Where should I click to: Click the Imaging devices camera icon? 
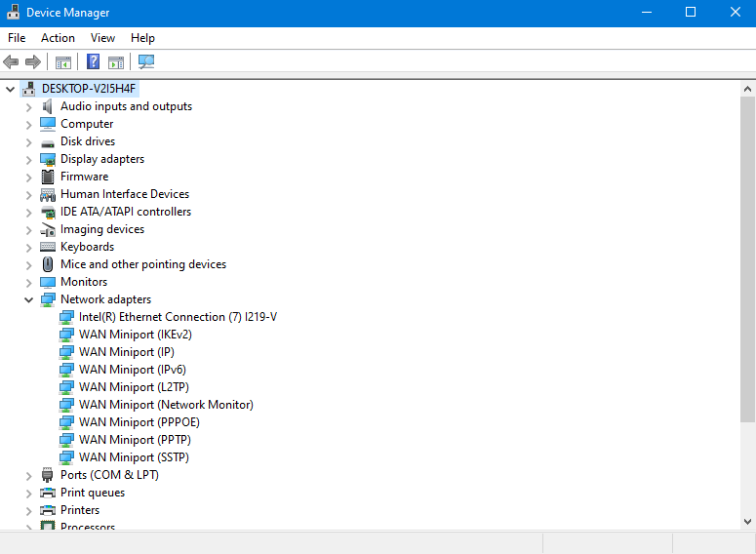(x=48, y=229)
